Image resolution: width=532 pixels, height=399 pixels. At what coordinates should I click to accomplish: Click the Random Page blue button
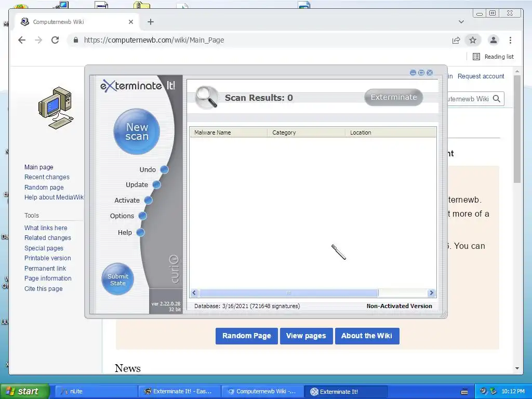pyautogui.click(x=247, y=336)
